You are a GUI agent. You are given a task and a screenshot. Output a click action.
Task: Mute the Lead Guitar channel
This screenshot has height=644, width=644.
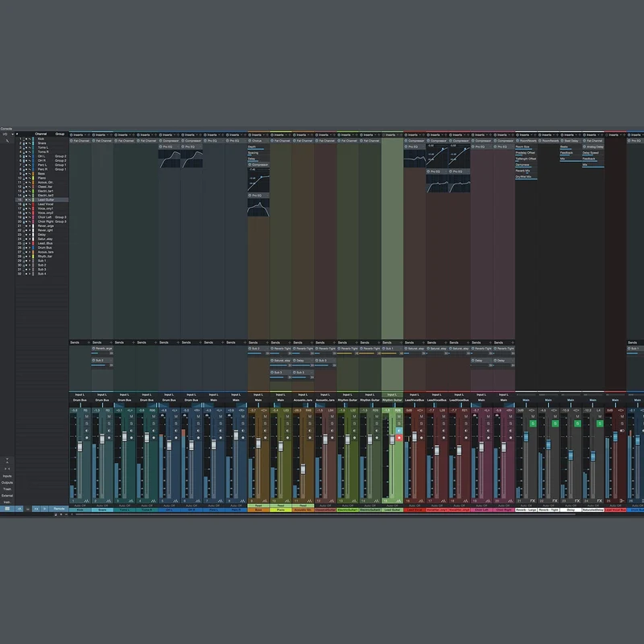coord(398,416)
